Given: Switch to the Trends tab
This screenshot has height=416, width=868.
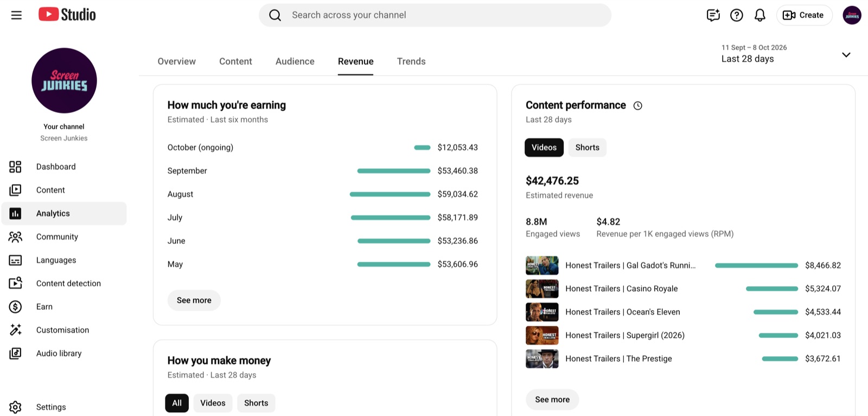Looking at the screenshot, I should pyautogui.click(x=411, y=61).
